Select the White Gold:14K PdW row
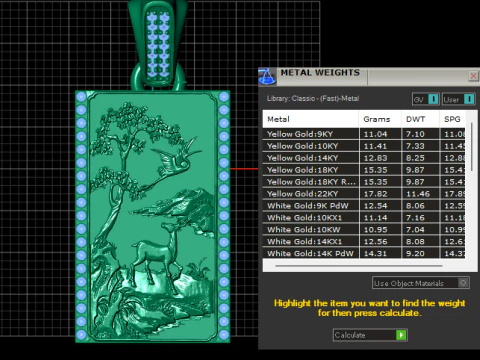This screenshot has height=360, width=480. point(364,253)
